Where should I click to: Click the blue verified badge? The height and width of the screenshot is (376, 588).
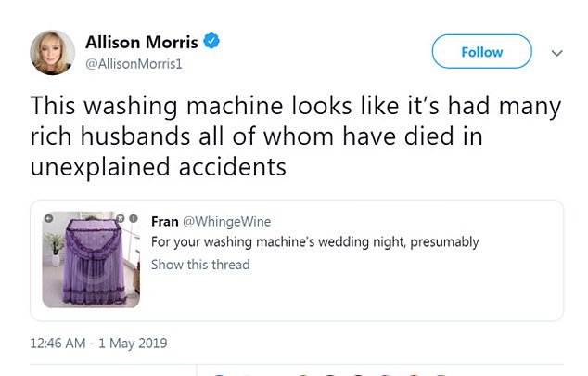(x=211, y=41)
